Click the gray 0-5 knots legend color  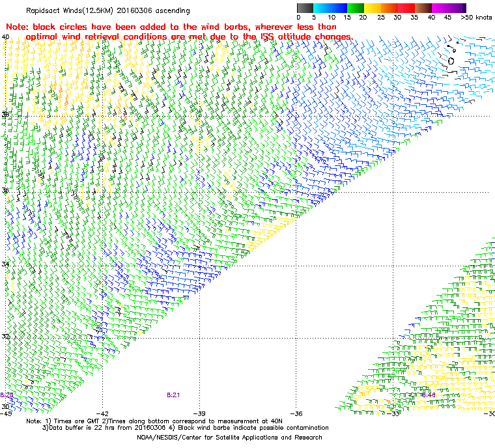(x=305, y=8)
